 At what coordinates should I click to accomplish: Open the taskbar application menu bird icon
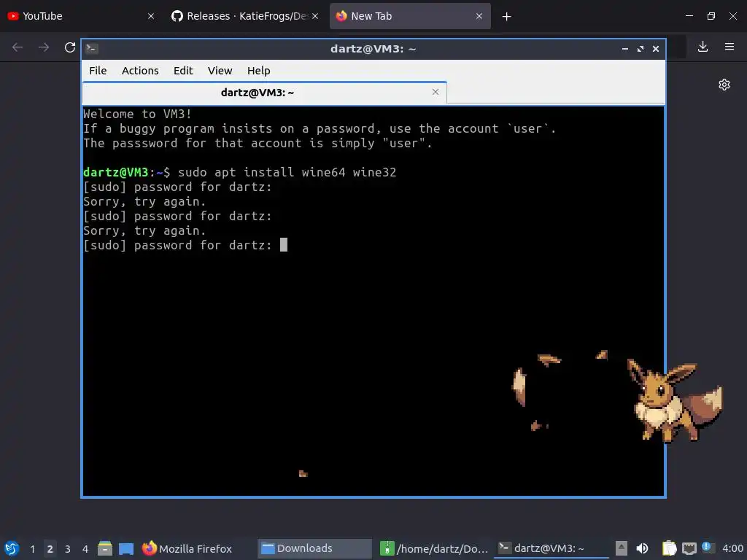click(x=12, y=548)
